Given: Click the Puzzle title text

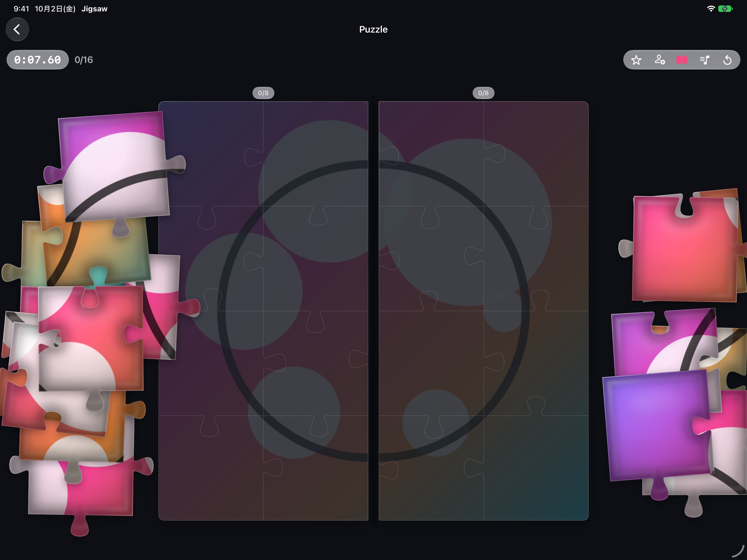Looking at the screenshot, I should [x=373, y=29].
